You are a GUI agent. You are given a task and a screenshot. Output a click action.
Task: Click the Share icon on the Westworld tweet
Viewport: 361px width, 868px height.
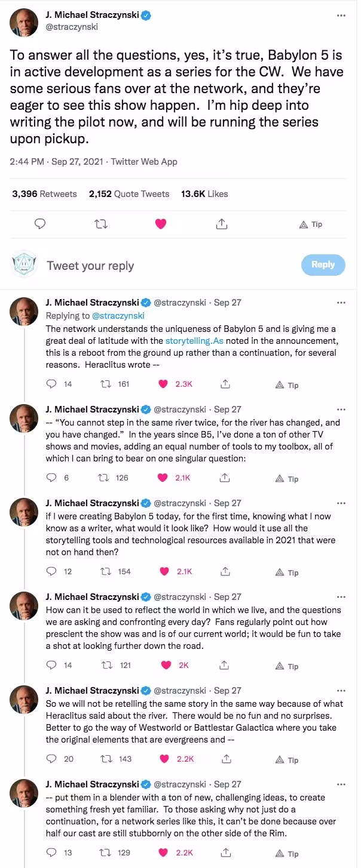(227, 759)
